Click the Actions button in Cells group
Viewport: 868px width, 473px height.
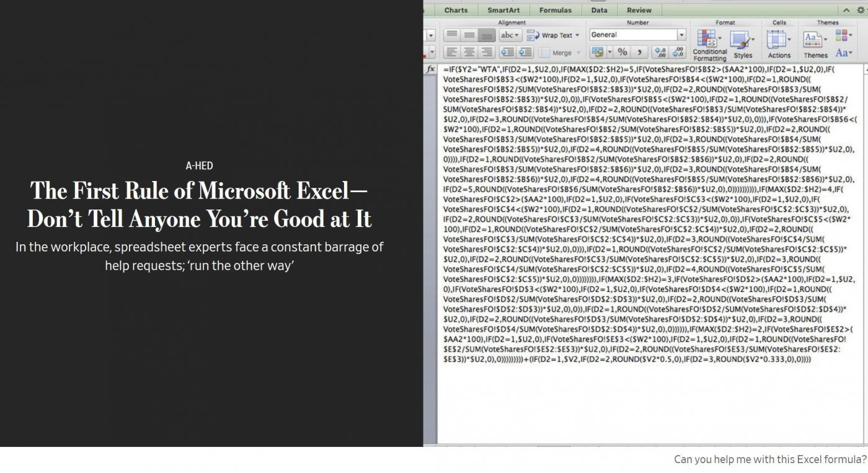coord(779,45)
